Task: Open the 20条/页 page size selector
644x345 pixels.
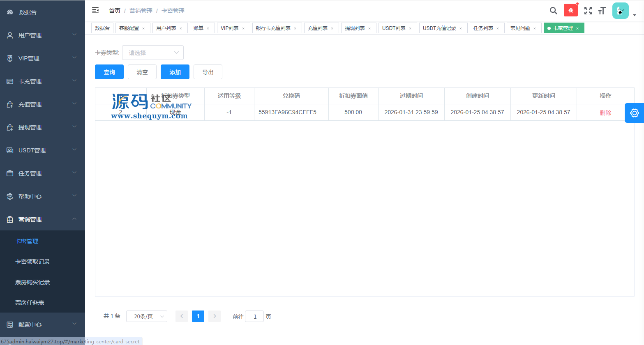Action: 146,316
